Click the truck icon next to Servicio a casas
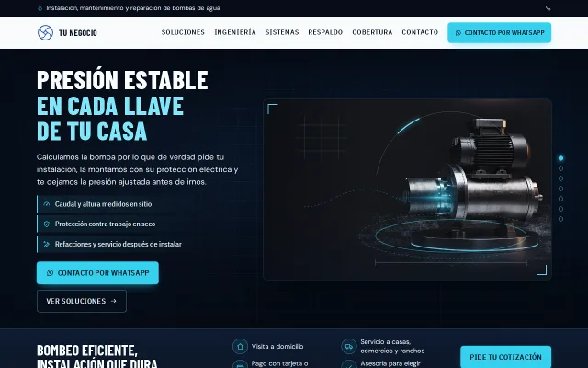 [349, 347]
